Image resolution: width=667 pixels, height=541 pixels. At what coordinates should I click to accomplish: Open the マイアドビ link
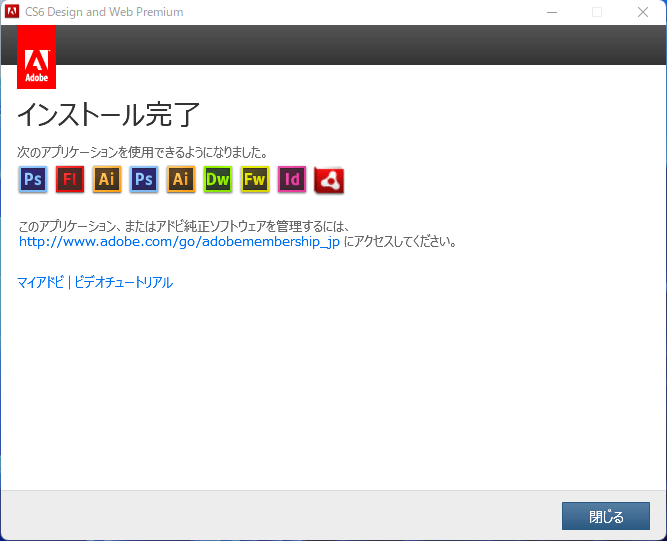(x=40, y=282)
